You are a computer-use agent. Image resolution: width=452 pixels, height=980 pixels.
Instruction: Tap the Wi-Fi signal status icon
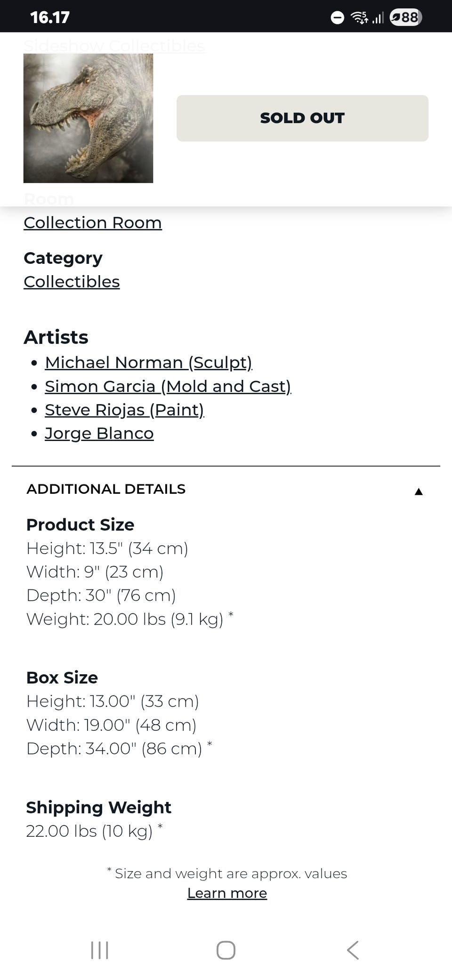pyautogui.click(x=360, y=18)
